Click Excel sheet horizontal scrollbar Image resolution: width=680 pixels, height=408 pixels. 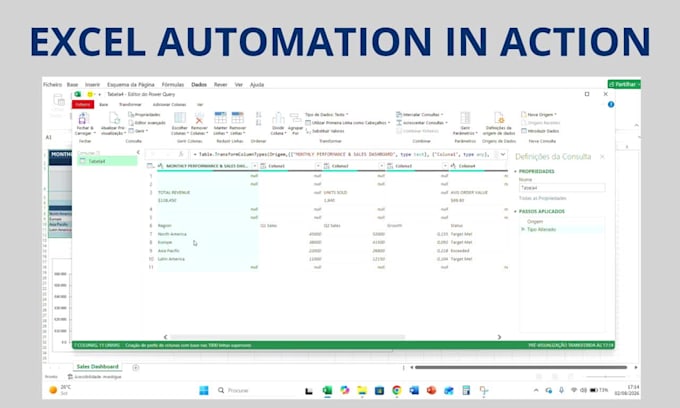[520, 367]
